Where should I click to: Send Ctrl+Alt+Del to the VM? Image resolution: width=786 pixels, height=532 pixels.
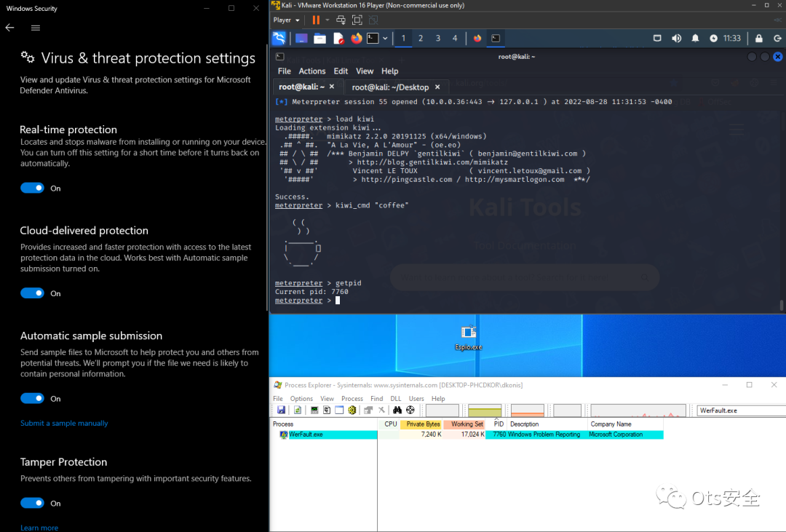pyautogui.click(x=341, y=20)
